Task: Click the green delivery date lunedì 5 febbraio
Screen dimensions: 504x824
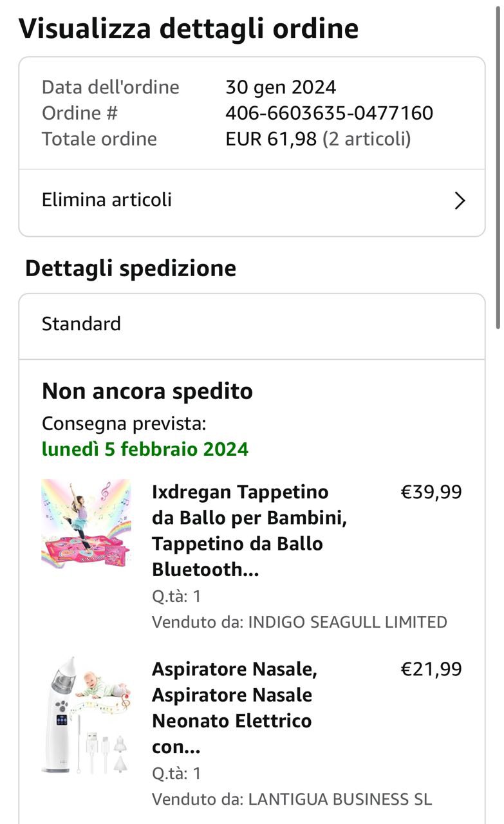Action: [145, 449]
